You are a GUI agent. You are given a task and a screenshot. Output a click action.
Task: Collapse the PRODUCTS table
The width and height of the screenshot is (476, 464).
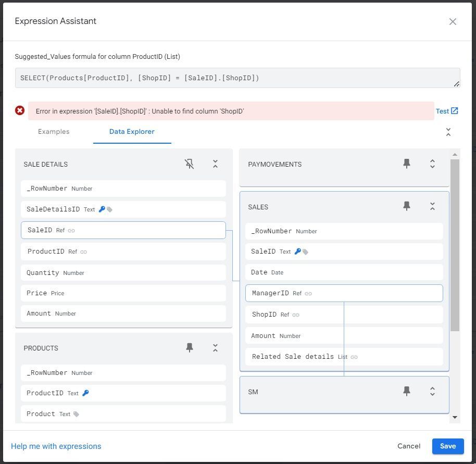pyautogui.click(x=215, y=348)
